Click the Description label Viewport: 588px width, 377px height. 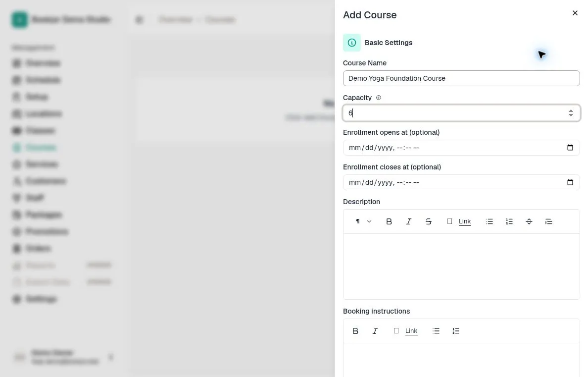(361, 202)
